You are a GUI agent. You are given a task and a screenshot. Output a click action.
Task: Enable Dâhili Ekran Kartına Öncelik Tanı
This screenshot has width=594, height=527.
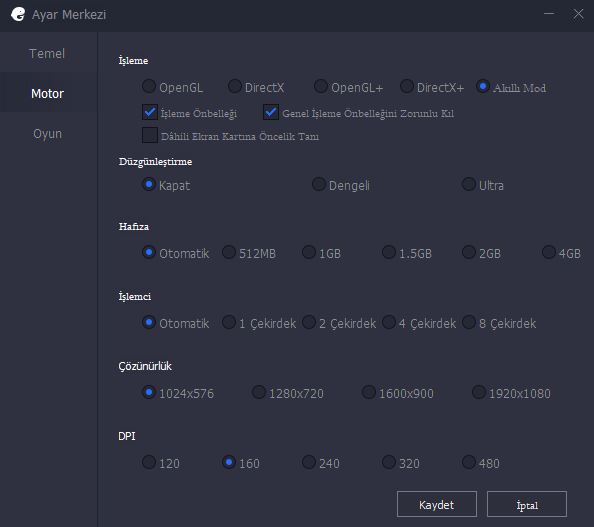point(150,135)
